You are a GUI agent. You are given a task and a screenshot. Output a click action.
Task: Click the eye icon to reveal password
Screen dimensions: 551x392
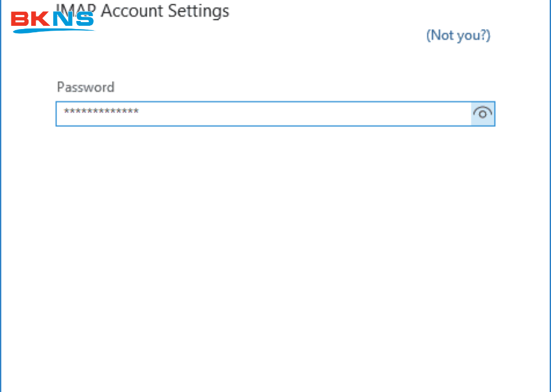tap(482, 113)
